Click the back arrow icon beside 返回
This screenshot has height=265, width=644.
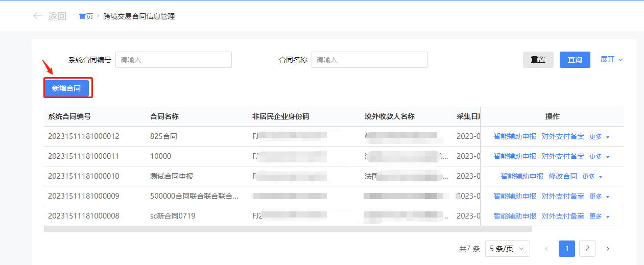pyautogui.click(x=37, y=16)
